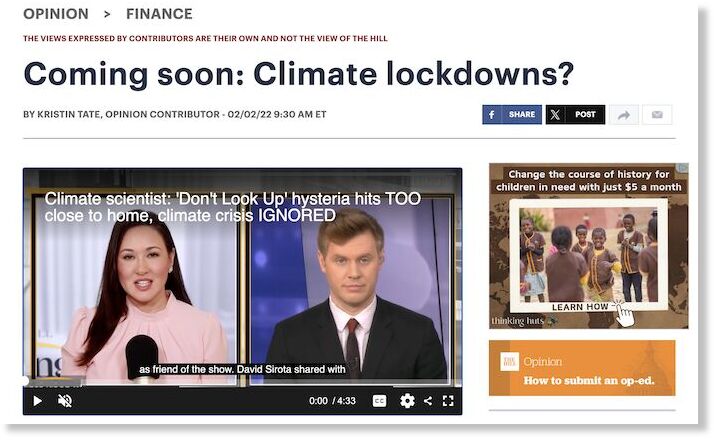Click the Facebook 'f' logo icon

492,114
